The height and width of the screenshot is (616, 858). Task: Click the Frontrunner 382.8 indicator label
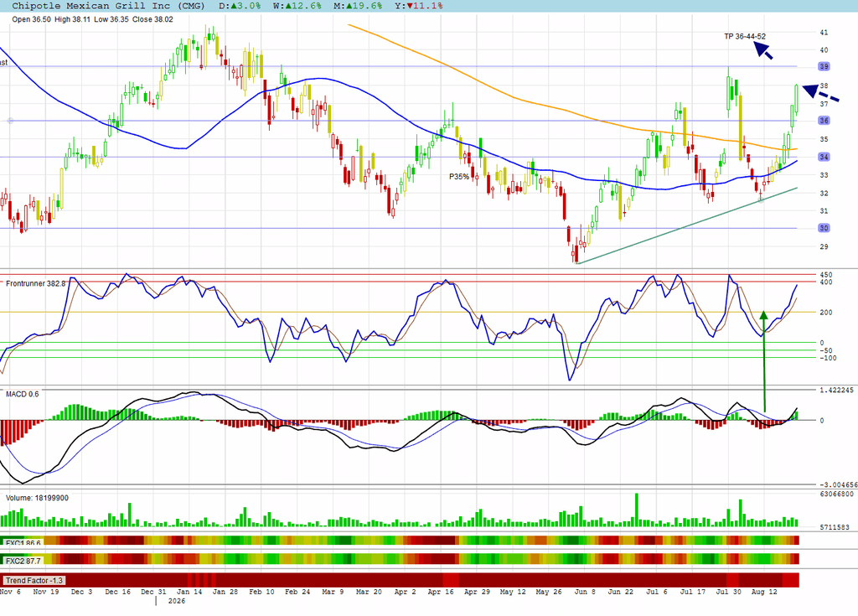click(x=35, y=283)
